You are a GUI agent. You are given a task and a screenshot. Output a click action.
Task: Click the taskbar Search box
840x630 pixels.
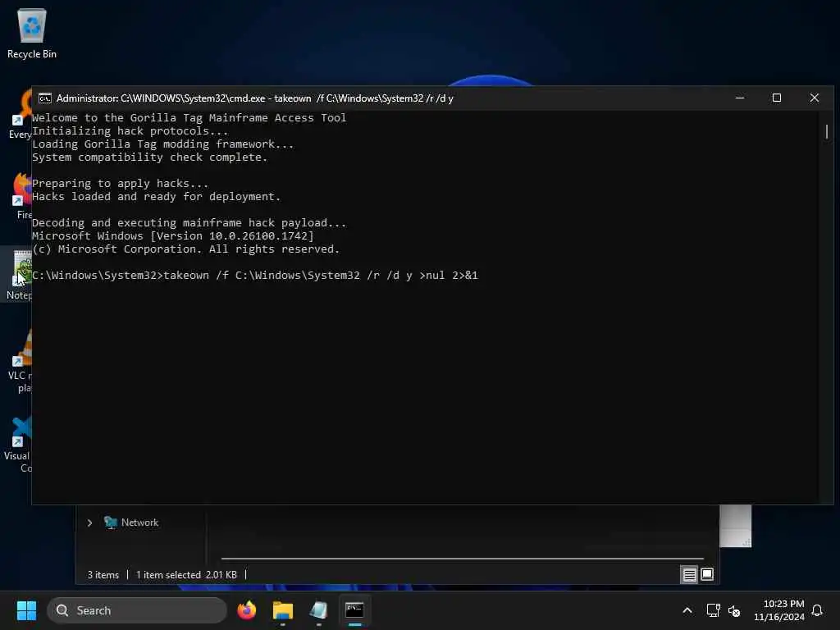pos(137,610)
